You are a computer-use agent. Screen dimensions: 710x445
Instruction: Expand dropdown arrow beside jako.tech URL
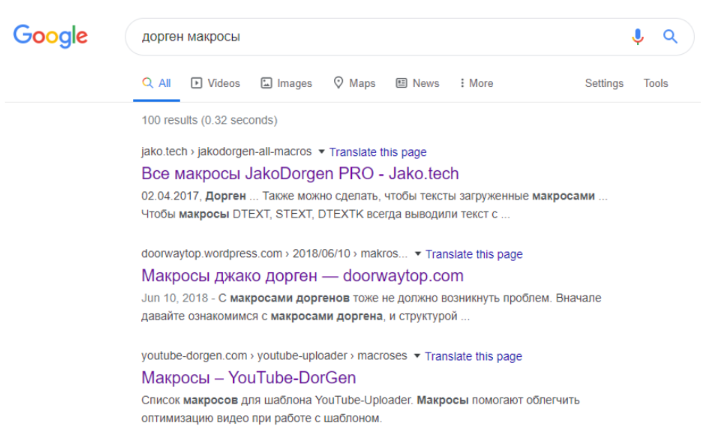[x=321, y=152]
